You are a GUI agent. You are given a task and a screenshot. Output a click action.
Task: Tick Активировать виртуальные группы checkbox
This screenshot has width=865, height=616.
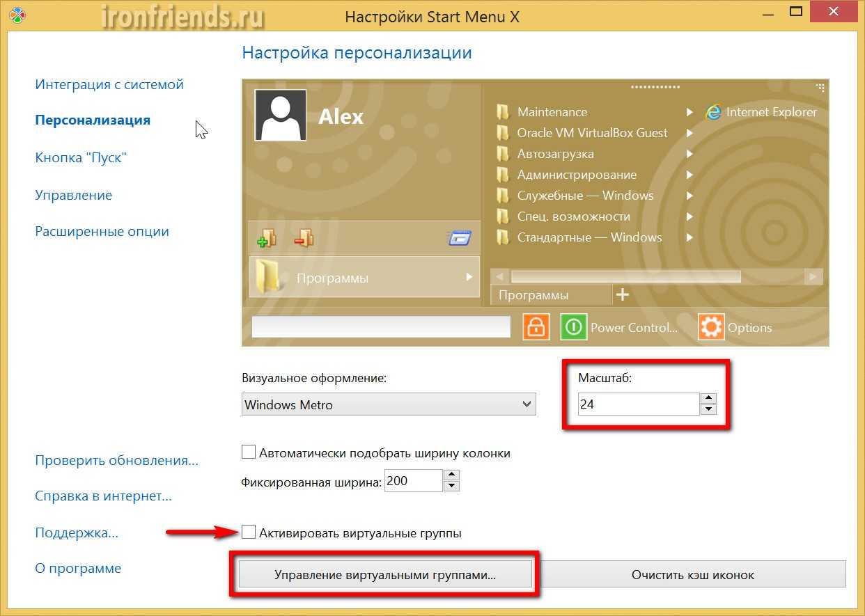click(249, 532)
